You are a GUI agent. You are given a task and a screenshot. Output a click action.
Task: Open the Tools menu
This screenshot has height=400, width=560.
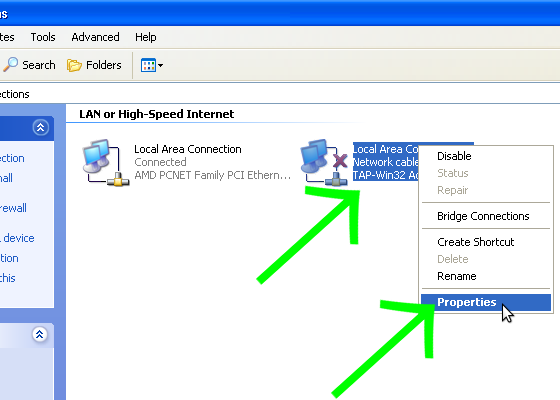43,37
